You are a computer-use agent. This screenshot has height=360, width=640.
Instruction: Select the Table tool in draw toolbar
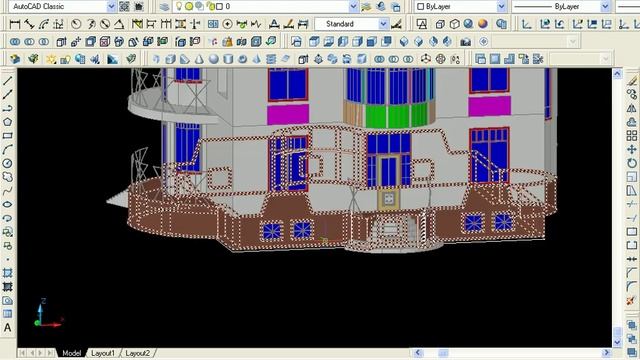7,314
